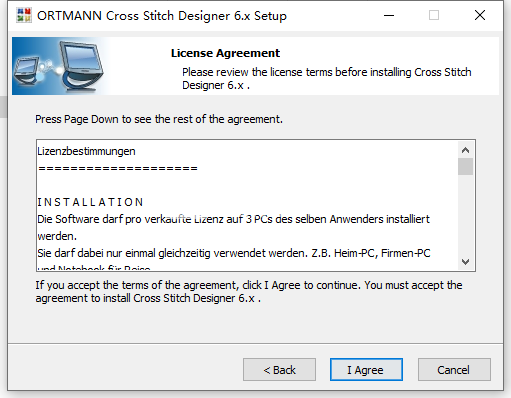
Task: Click the 'Please review the license terms' subtitle
Action: click(x=327, y=79)
